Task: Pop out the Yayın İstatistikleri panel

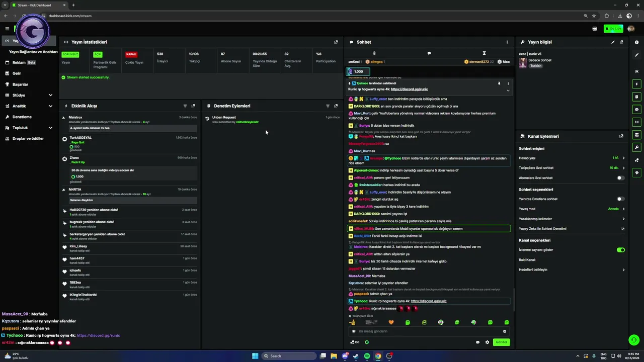Action: click(x=336, y=42)
